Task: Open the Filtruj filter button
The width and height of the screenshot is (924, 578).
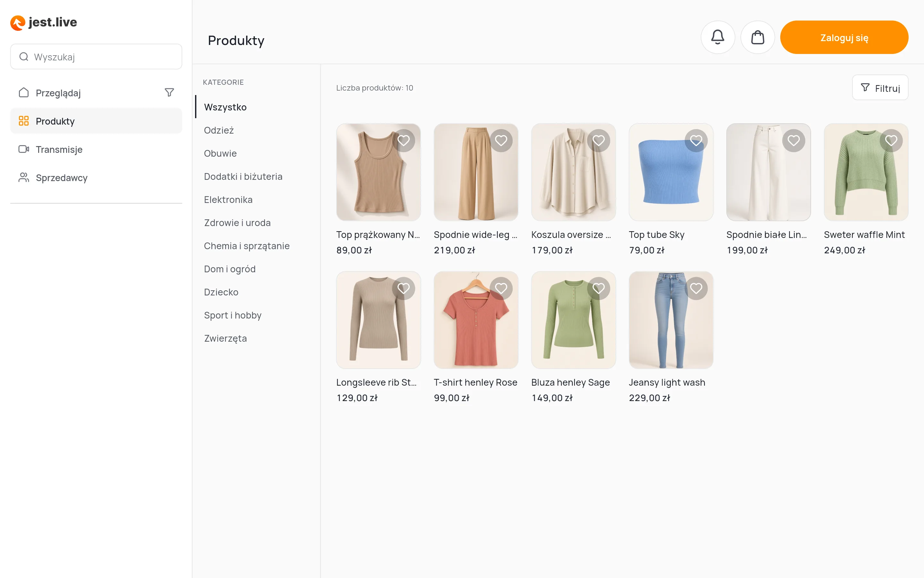Action: [880, 88]
